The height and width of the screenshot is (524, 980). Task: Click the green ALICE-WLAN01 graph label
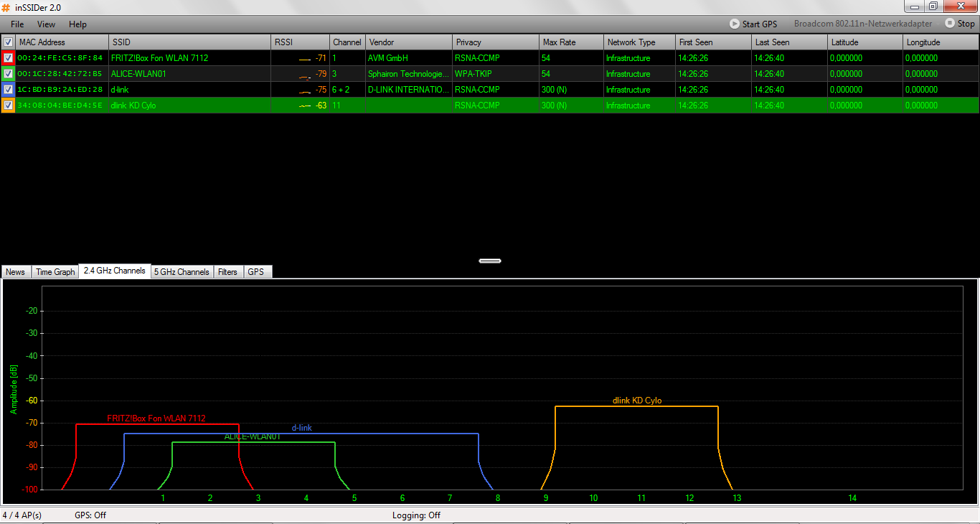(253, 436)
